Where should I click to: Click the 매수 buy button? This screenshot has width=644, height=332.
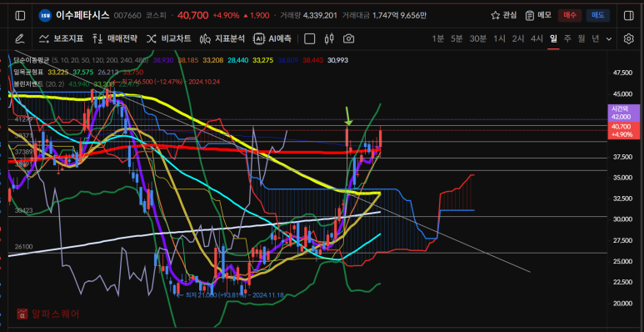coord(570,16)
